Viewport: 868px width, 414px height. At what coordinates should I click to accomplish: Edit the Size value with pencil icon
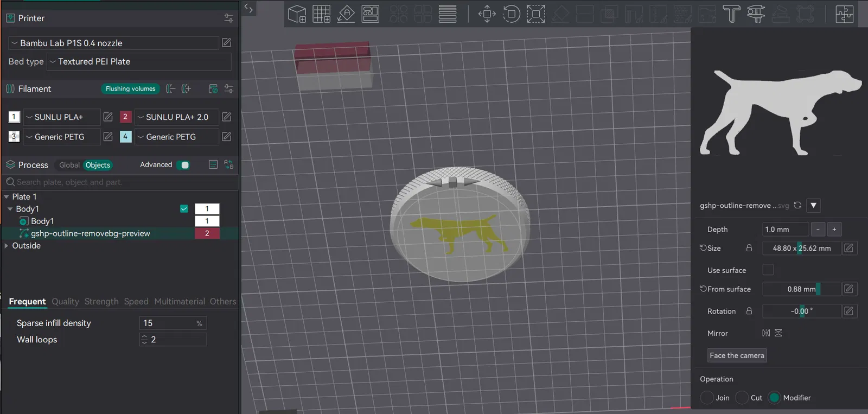pyautogui.click(x=849, y=248)
